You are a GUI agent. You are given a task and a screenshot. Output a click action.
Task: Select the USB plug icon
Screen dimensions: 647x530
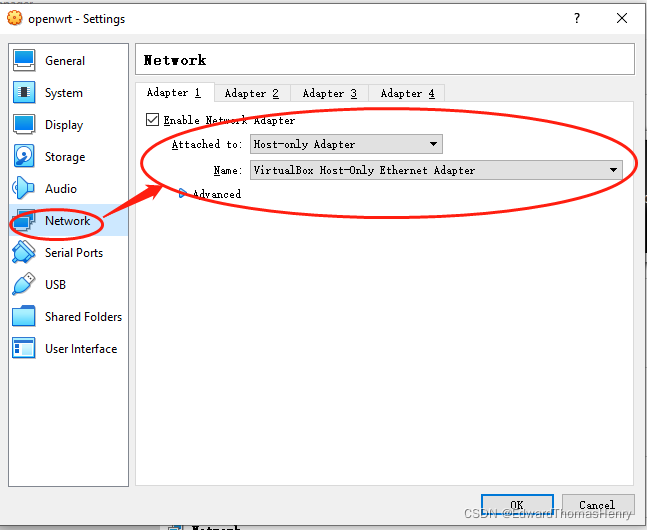coord(24,284)
